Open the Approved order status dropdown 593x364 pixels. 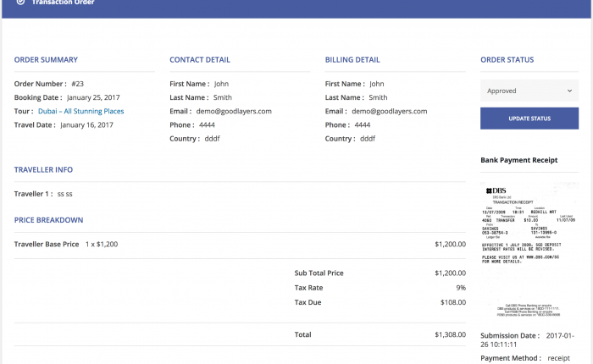pos(529,91)
